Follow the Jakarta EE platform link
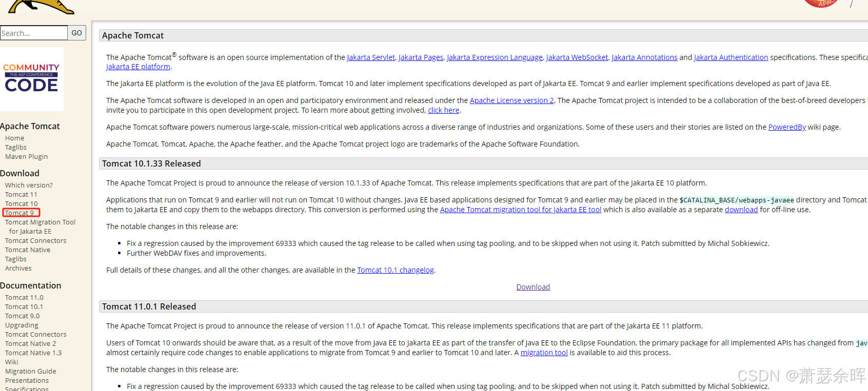 click(138, 67)
